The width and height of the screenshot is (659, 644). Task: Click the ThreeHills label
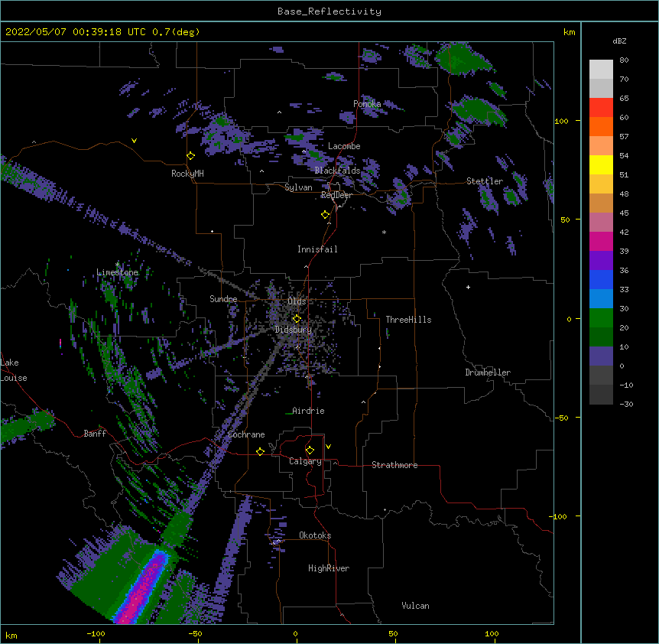tap(408, 320)
